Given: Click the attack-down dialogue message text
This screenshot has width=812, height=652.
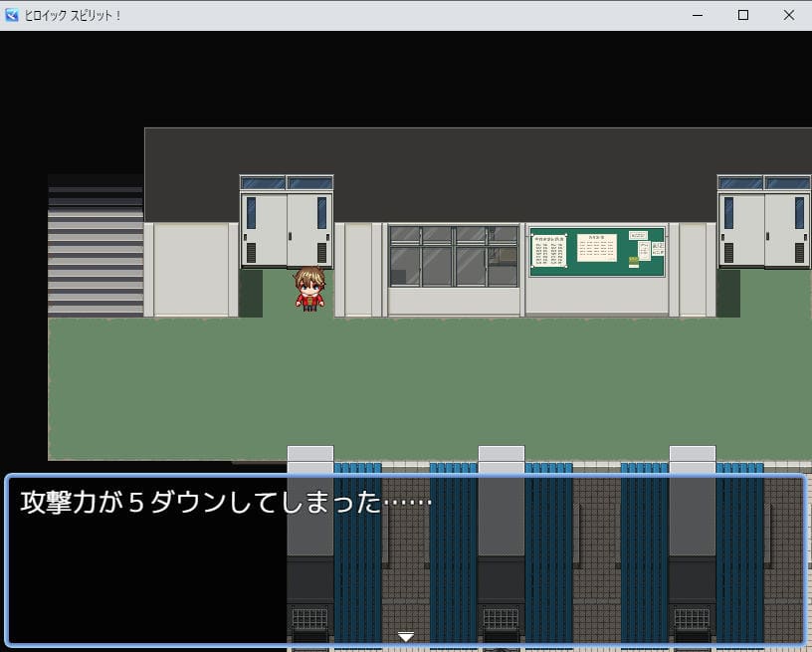Looking at the screenshot, I should tap(226, 503).
